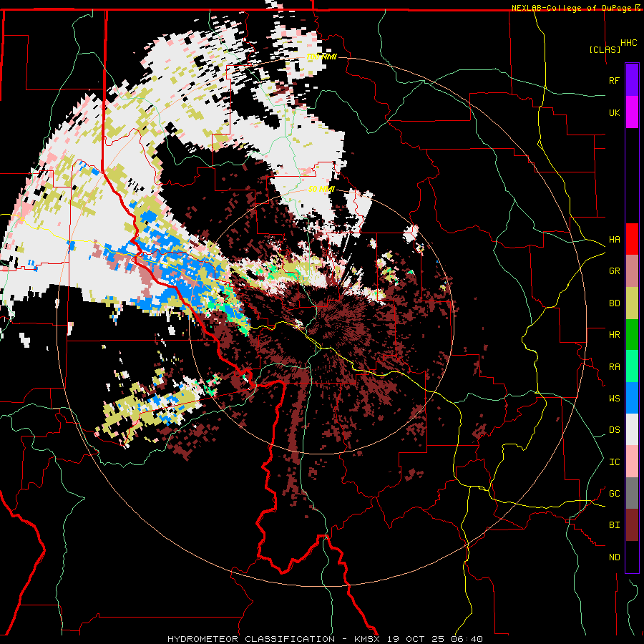The image size is (644, 644).
Task: Click the HHC product label
Action: pyautogui.click(x=628, y=43)
